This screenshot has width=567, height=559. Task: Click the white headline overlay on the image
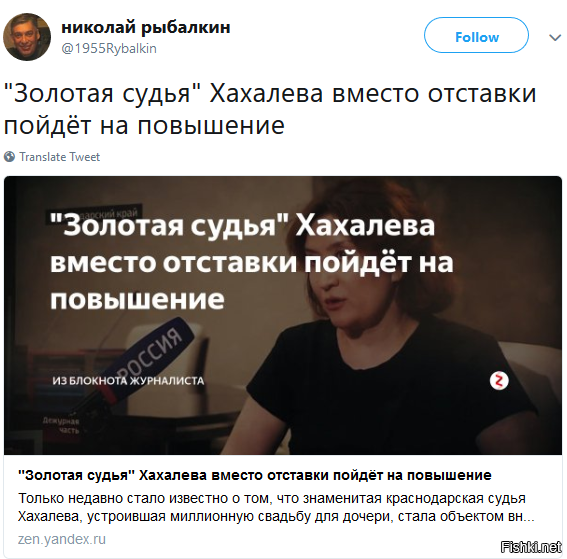pos(252,262)
